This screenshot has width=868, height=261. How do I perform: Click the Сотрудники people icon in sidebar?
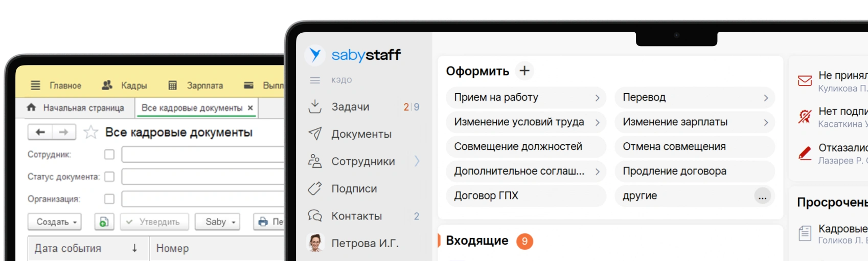point(315,161)
